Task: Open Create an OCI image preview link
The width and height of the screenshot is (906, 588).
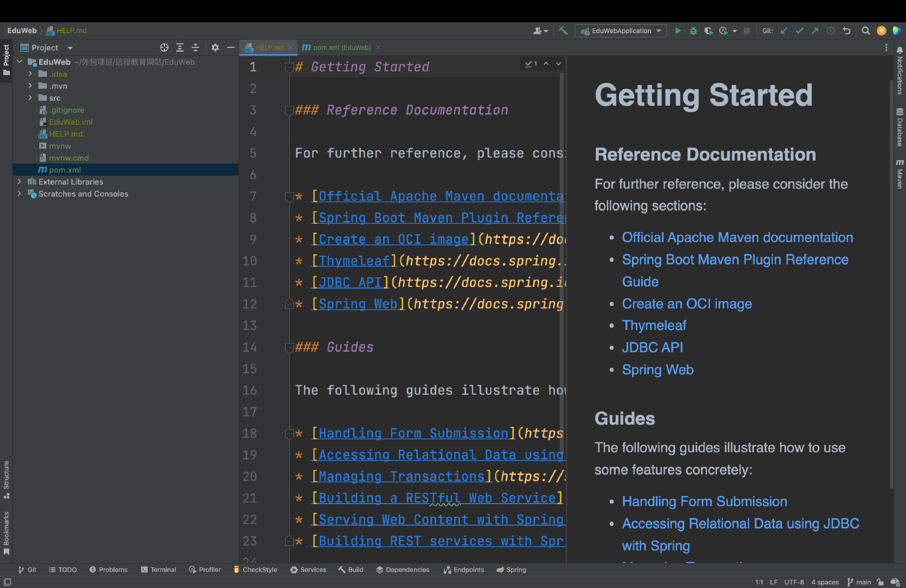Action: click(x=687, y=304)
